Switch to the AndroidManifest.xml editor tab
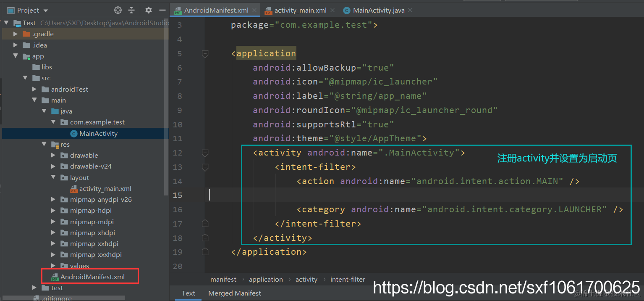Screen dimensions: 644x301 [x=216, y=10]
